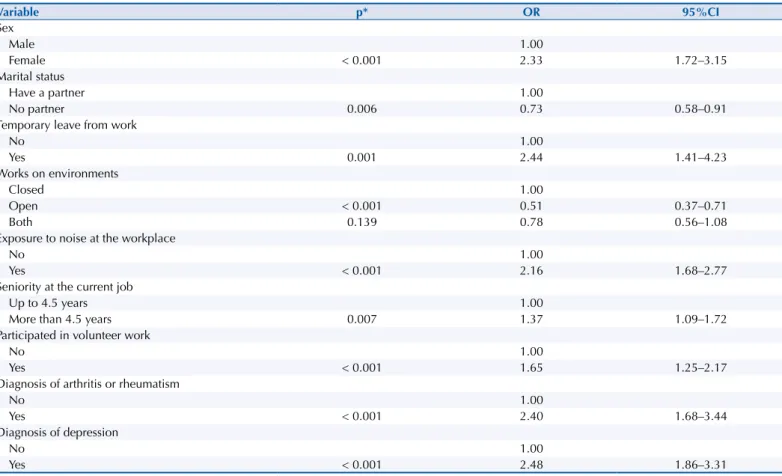Click the odds ratio 0.51
Viewport: 782px width, 476px height.
[531, 206]
